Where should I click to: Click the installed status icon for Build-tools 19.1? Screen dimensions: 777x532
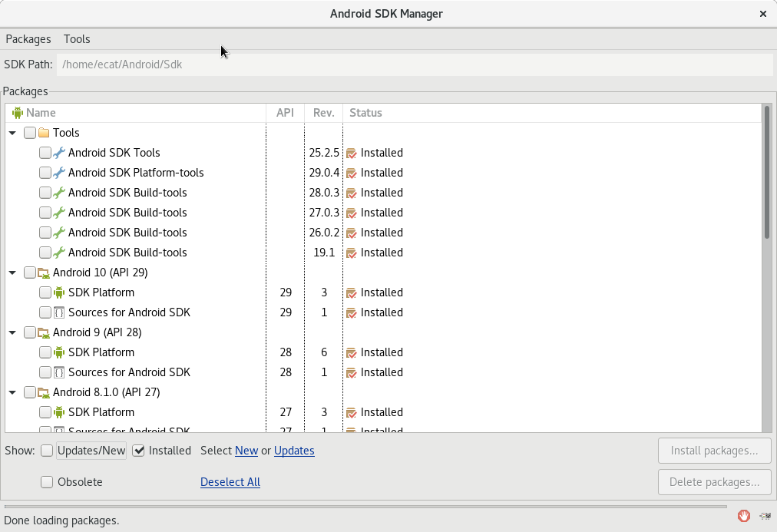pos(352,253)
